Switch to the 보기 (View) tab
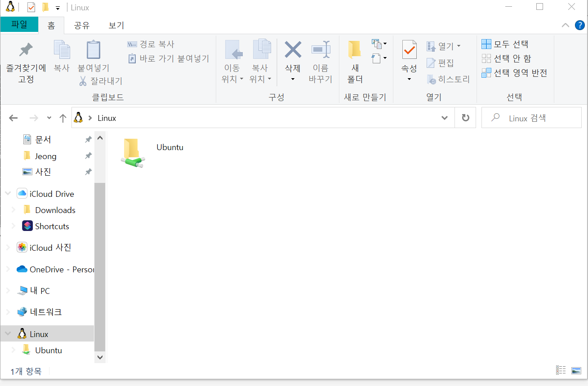 [116, 26]
